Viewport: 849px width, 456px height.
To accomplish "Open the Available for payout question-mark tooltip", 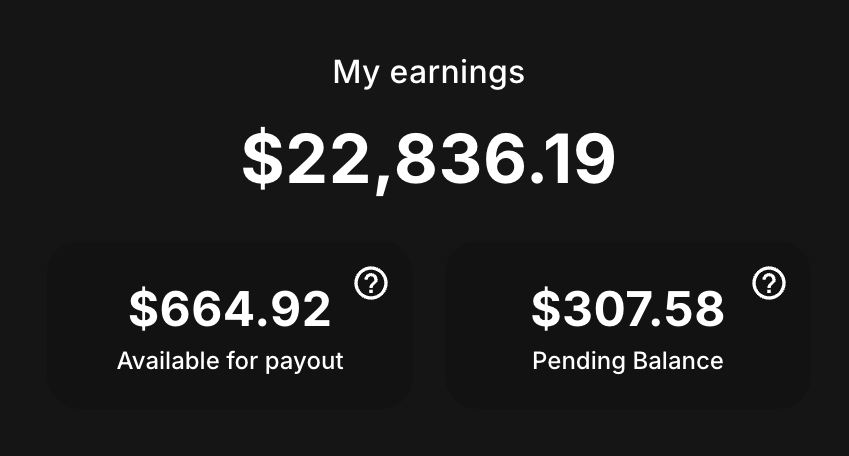I will pyautogui.click(x=371, y=284).
